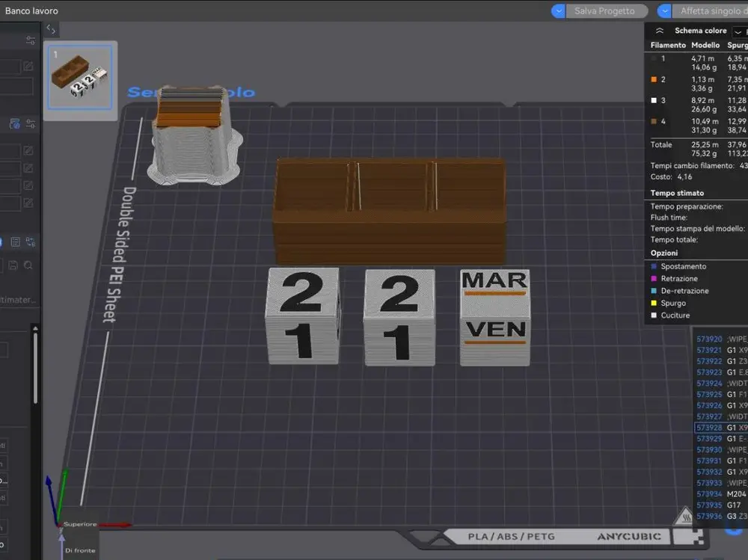Open the dropdown arrow beside Salva Progetto
Viewport: 748px width, 560px height.
pos(558,11)
